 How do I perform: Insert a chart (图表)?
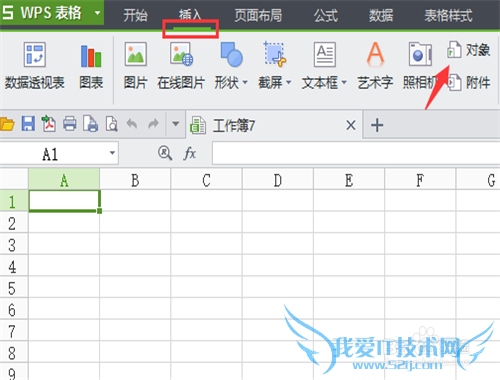91,66
